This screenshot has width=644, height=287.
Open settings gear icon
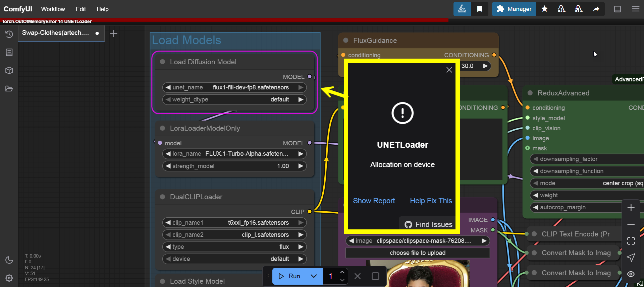(9, 278)
